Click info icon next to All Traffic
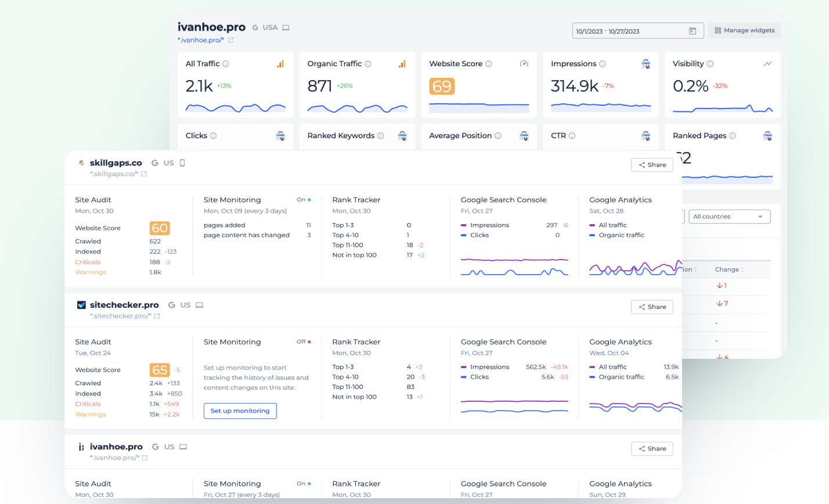 pos(226,64)
